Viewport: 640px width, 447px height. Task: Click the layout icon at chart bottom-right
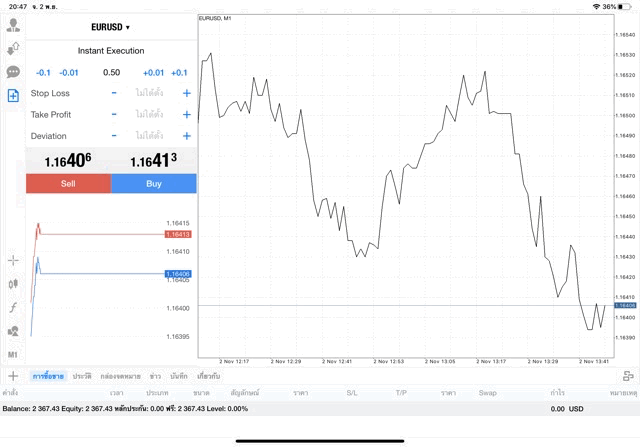click(627, 376)
